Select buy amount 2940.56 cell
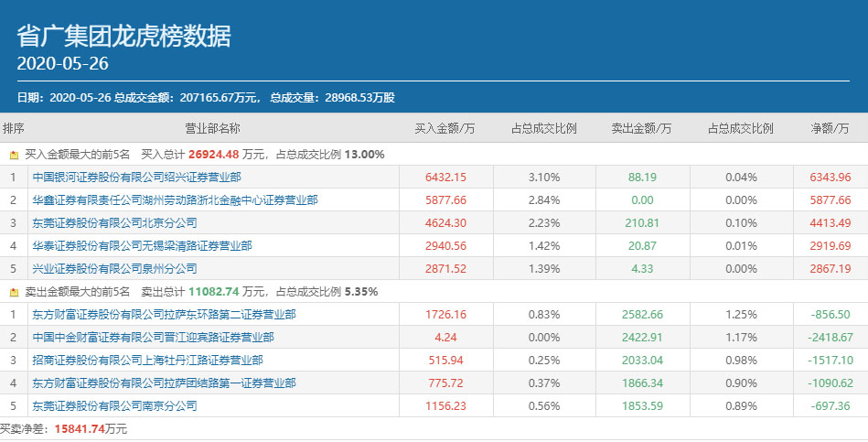This screenshot has width=868, height=442. coord(445,245)
